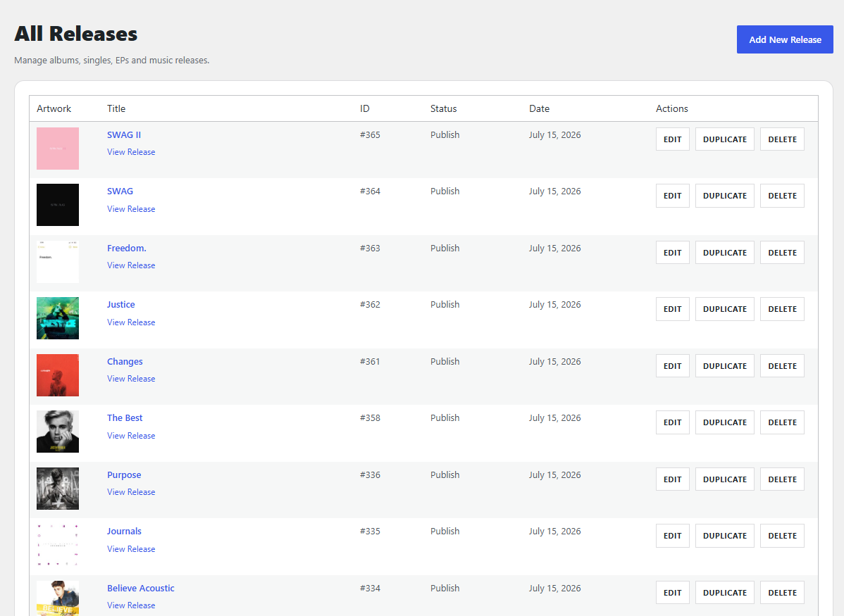Delete the Justice release
The image size is (844, 616).
782,309
